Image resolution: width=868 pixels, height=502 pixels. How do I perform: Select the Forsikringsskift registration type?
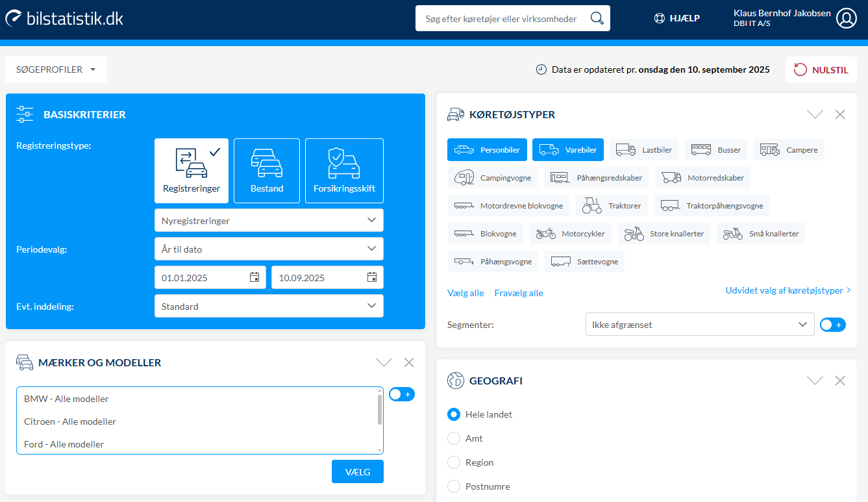click(344, 171)
